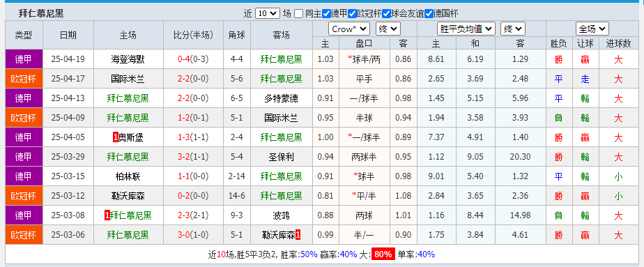644x267 pixels.
Task: Click the 欧冠杯 tag for 25-03-06
Action: 24,235
